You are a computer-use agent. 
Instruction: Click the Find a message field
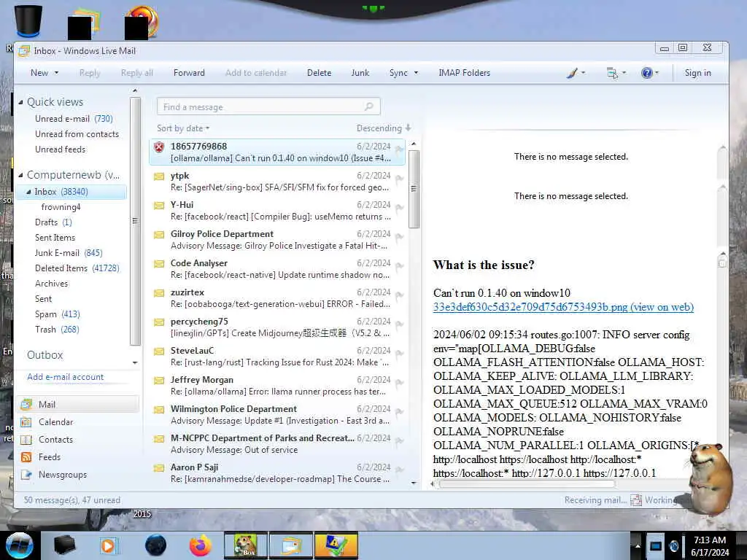click(268, 106)
